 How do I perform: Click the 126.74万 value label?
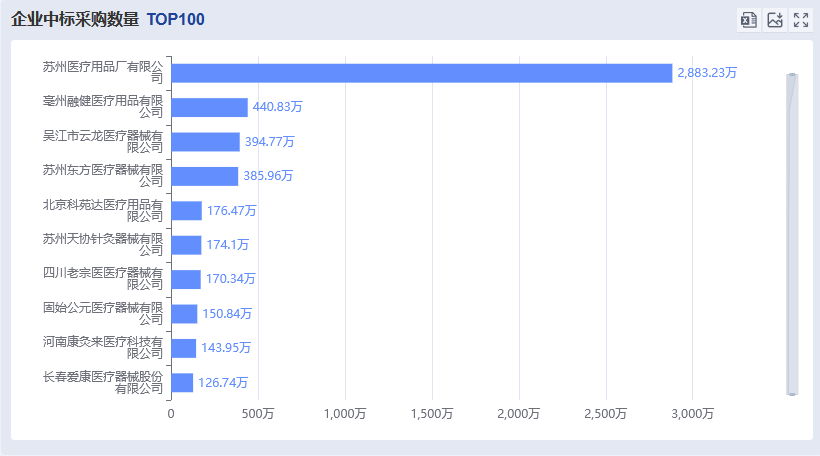223,382
